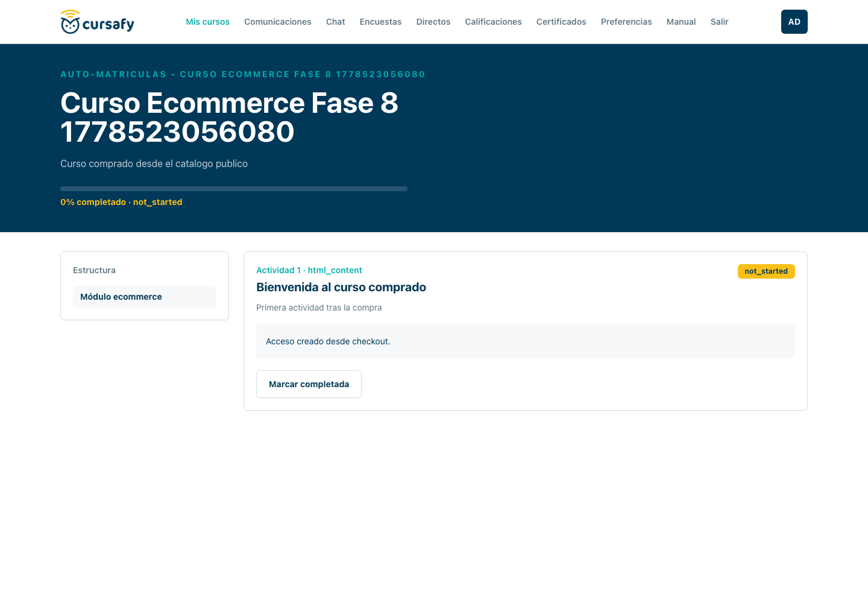This screenshot has height=591, width=868.
Task: Open the AD user avatar menu
Action: point(794,22)
